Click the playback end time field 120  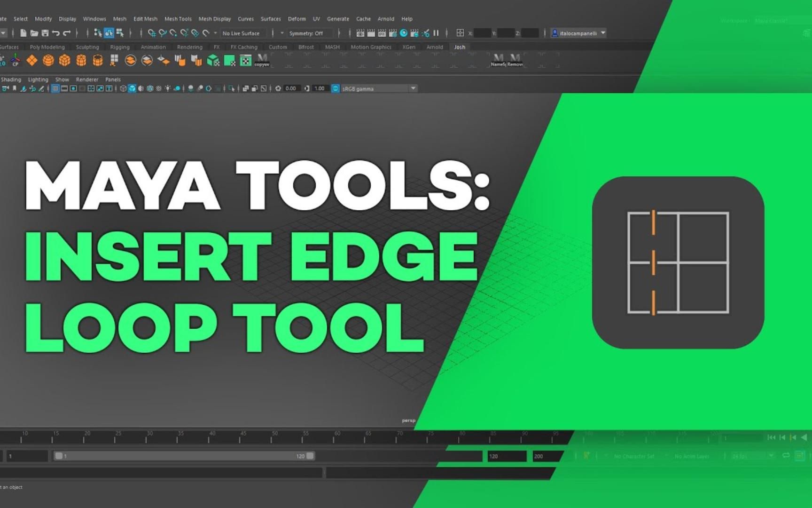click(507, 456)
